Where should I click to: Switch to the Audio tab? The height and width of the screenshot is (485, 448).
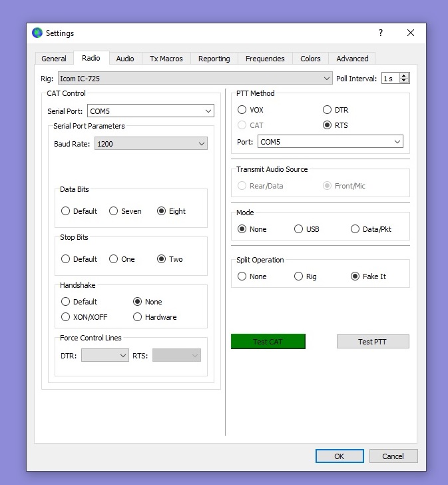pyautogui.click(x=125, y=59)
